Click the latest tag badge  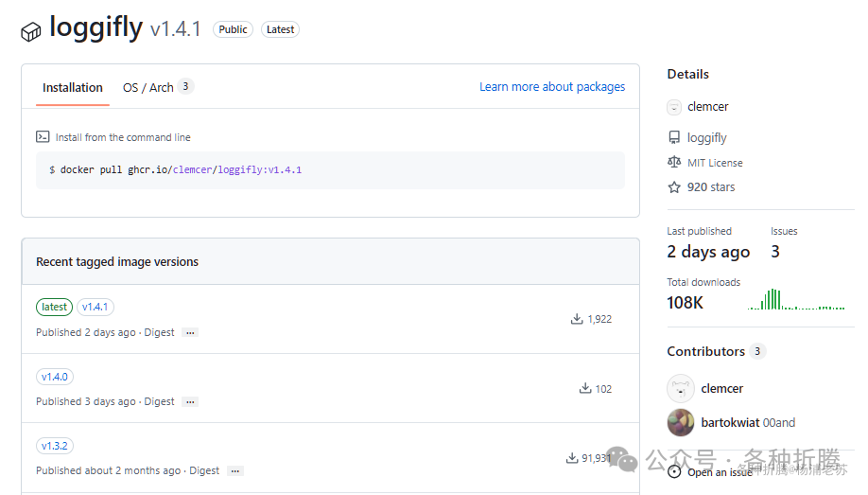pos(54,307)
